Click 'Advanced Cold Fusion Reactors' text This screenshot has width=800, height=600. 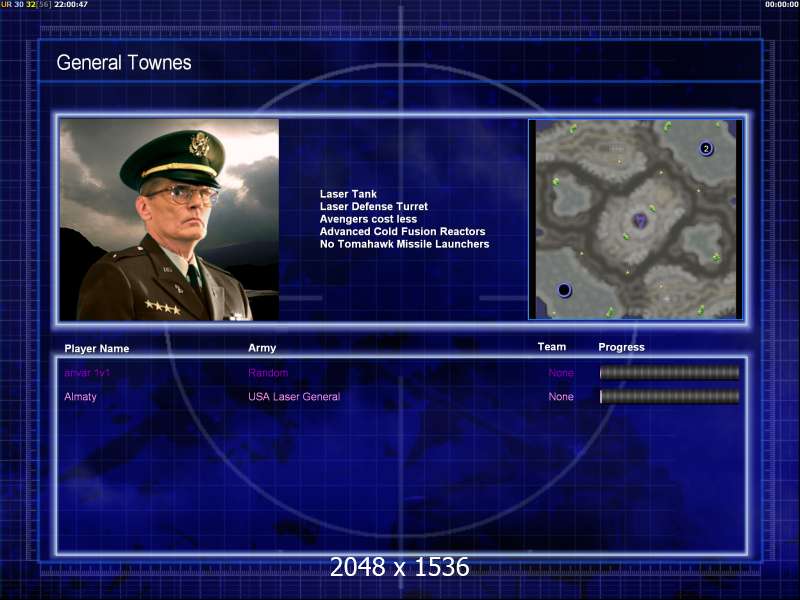click(403, 232)
